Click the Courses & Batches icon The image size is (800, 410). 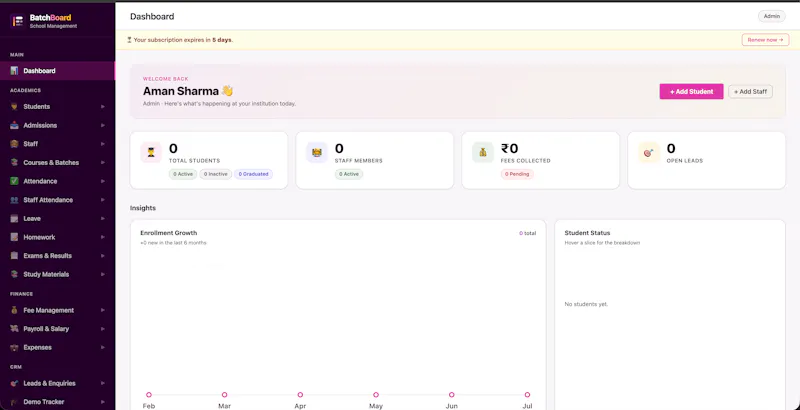pos(14,163)
